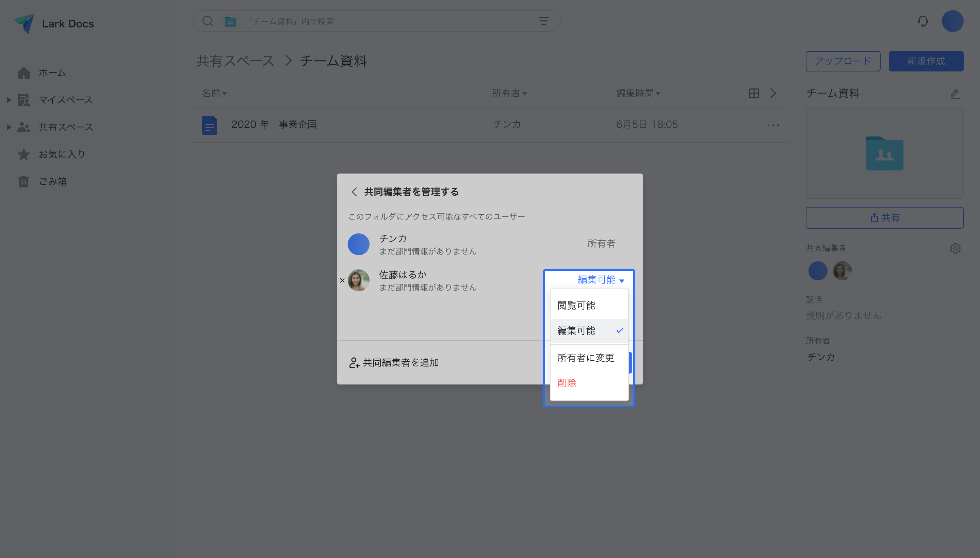
Task: Click the 説明がありません description text
Action: click(x=844, y=315)
